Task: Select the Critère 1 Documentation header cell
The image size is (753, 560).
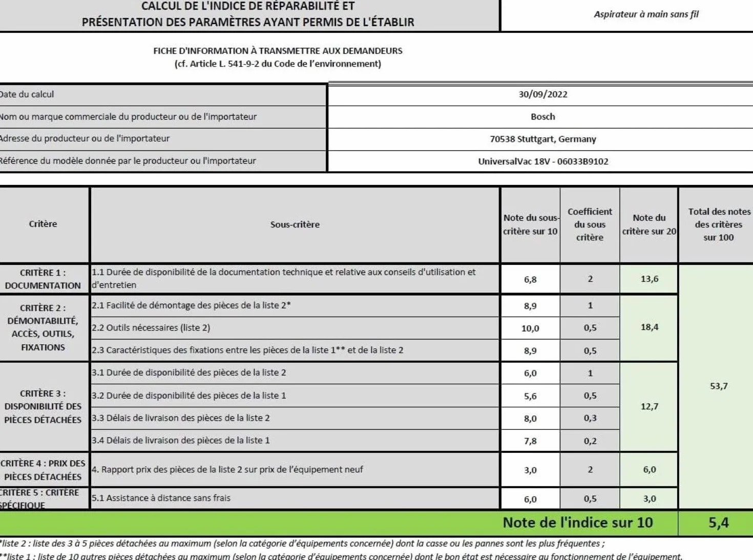Action: click(44, 279)
